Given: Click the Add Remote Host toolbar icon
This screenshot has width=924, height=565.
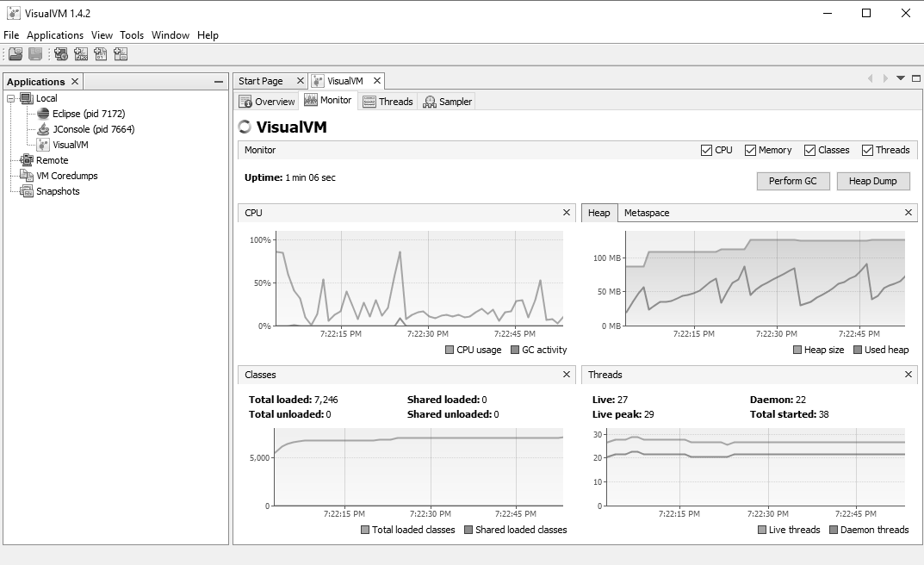Looking at the screenshot, I should point(61,54).
